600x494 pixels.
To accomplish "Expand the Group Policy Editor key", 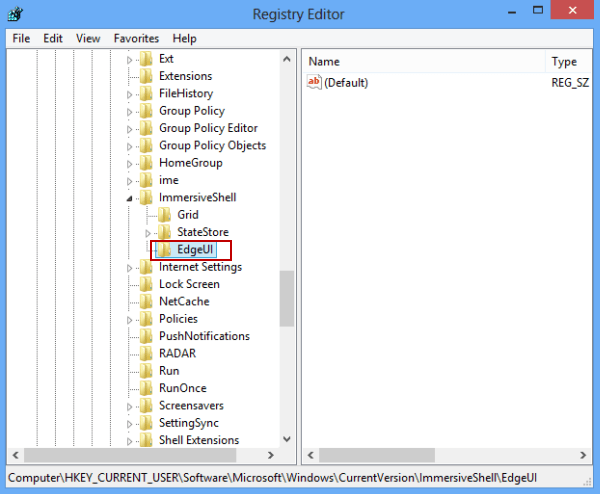I will pos(129,129).
